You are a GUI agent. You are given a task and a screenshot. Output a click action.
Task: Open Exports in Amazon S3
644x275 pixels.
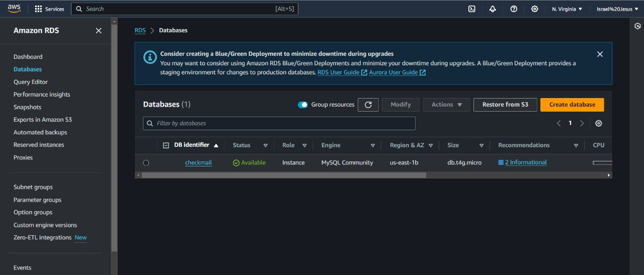tap(43, 120)
